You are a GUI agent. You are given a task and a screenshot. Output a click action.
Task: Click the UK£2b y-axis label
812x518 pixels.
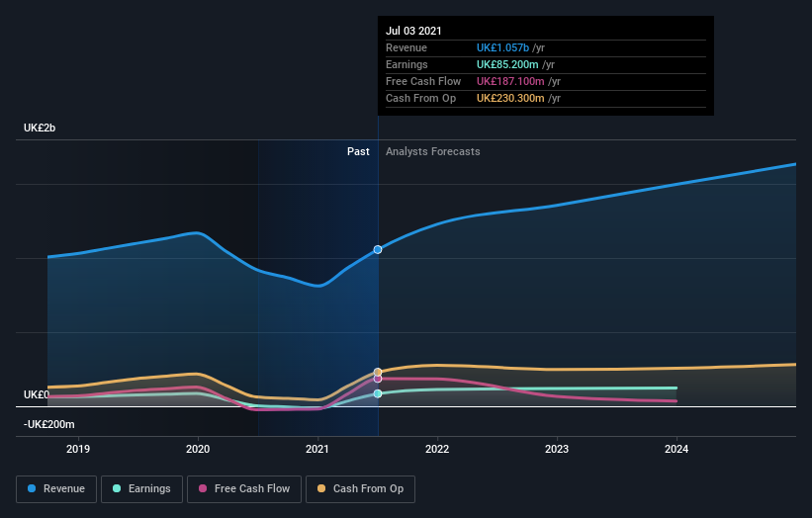[x=40, y=128]
